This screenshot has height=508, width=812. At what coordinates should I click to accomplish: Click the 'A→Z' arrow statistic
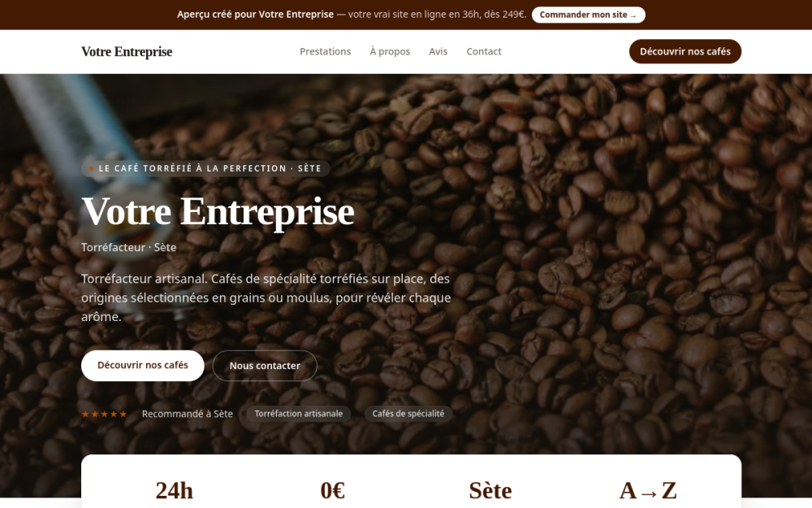[648, 490]
